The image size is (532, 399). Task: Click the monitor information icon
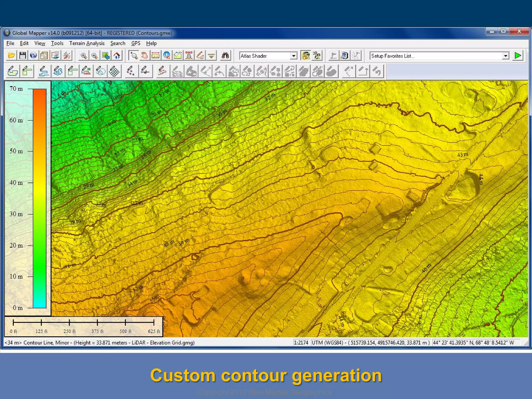tap(344, 56)
